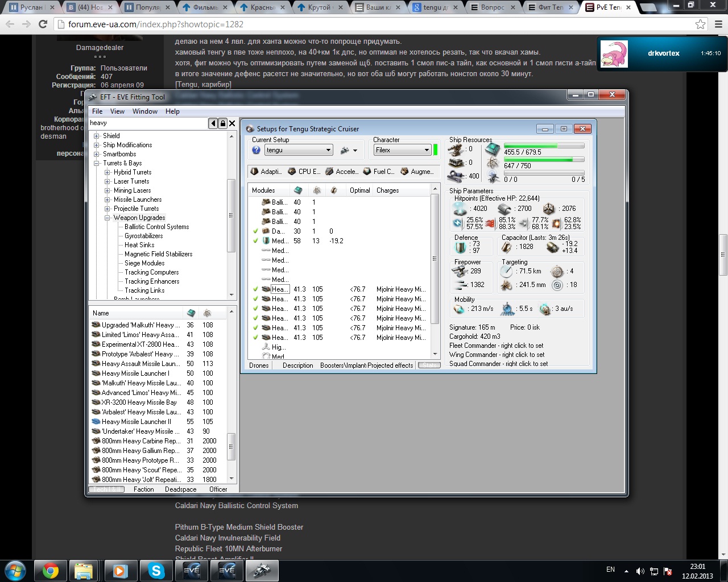Toggle the Med... shield module checkmark with -19.2
This screenshot has width=728, height=582.
coord(256,241)
